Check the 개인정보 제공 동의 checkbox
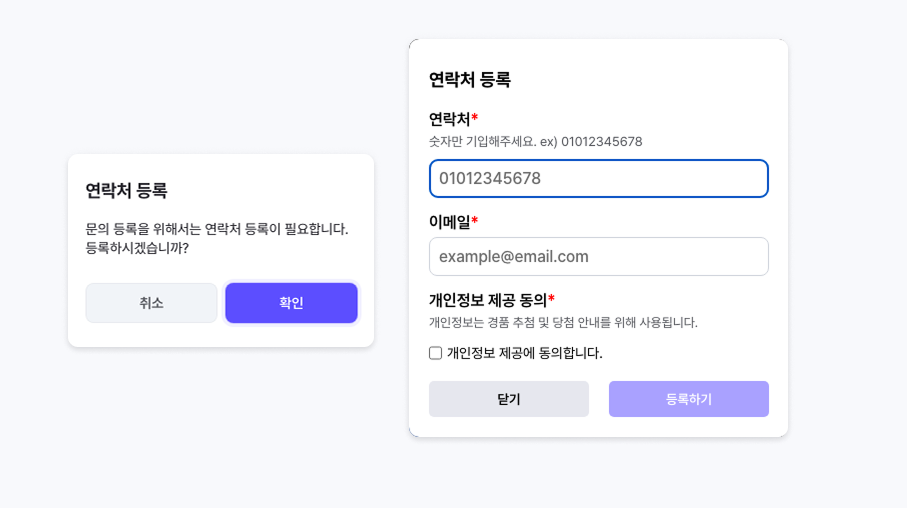This screenshot has width=907, height=508. pos(436,353)
